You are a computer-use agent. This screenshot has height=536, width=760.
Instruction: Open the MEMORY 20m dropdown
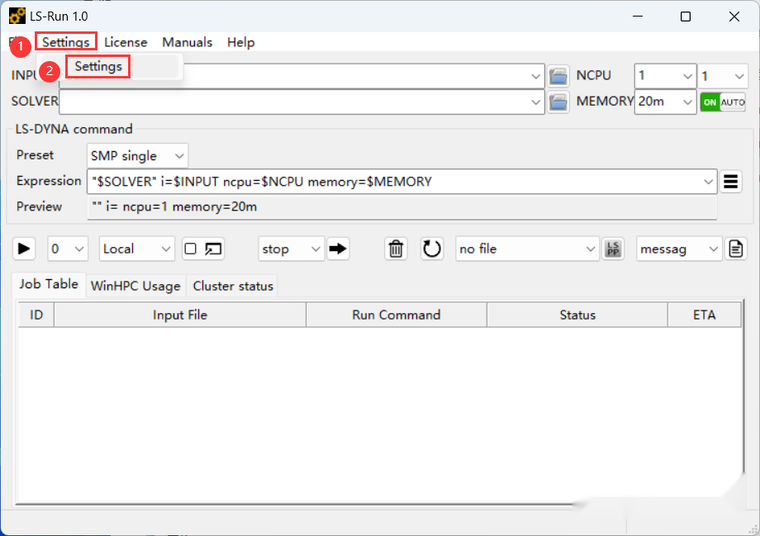coord(665,102)
